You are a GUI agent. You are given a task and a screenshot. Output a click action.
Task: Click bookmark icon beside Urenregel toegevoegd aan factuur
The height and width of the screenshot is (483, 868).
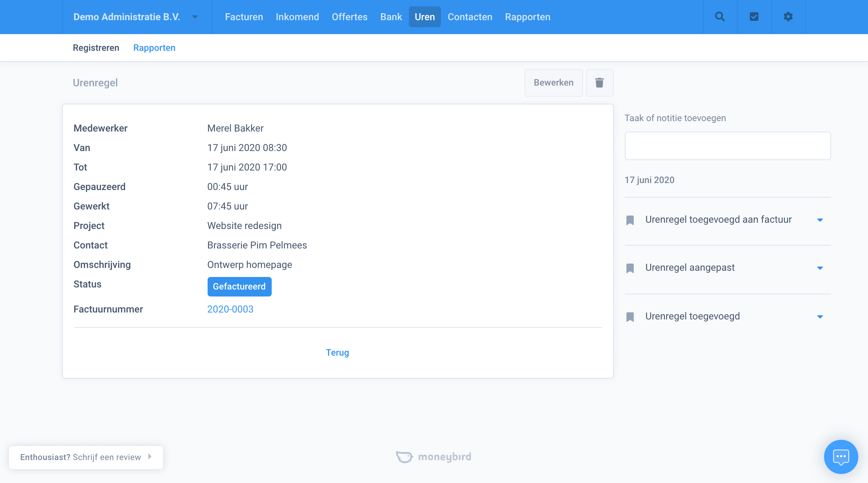[630, 220]
